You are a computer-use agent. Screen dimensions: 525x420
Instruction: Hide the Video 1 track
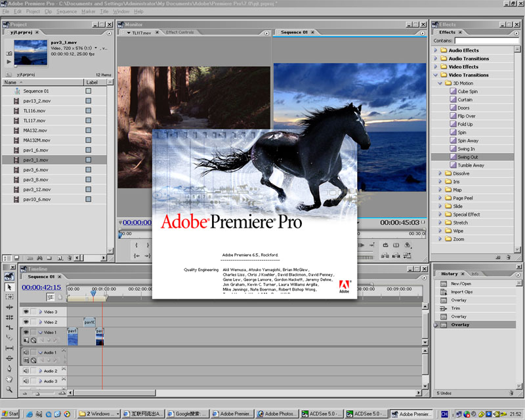coord(26,332)
